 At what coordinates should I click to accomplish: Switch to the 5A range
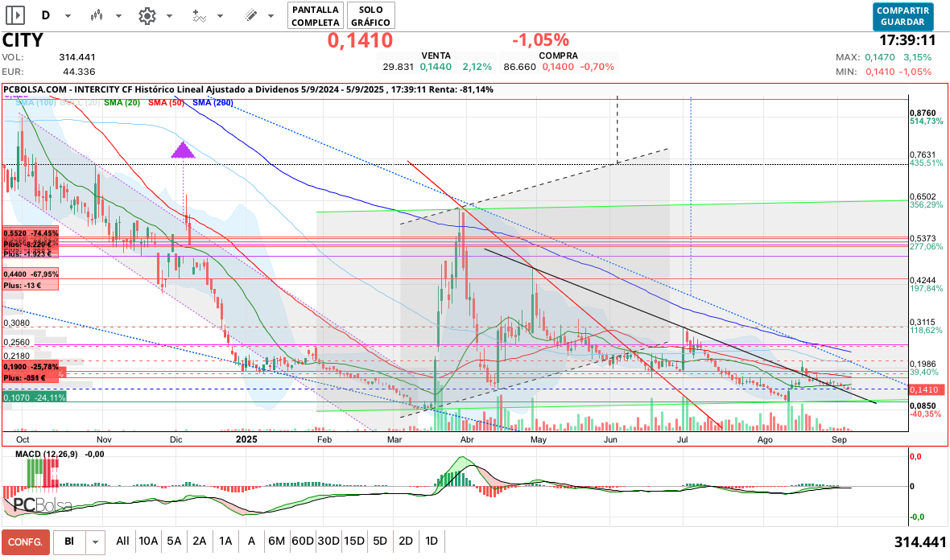point(174,541)
